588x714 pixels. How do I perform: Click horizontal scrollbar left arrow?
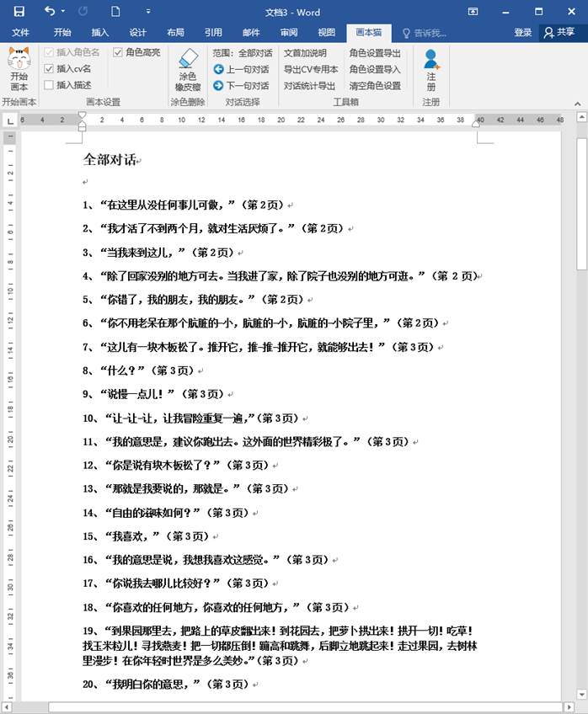coord(8,707)
